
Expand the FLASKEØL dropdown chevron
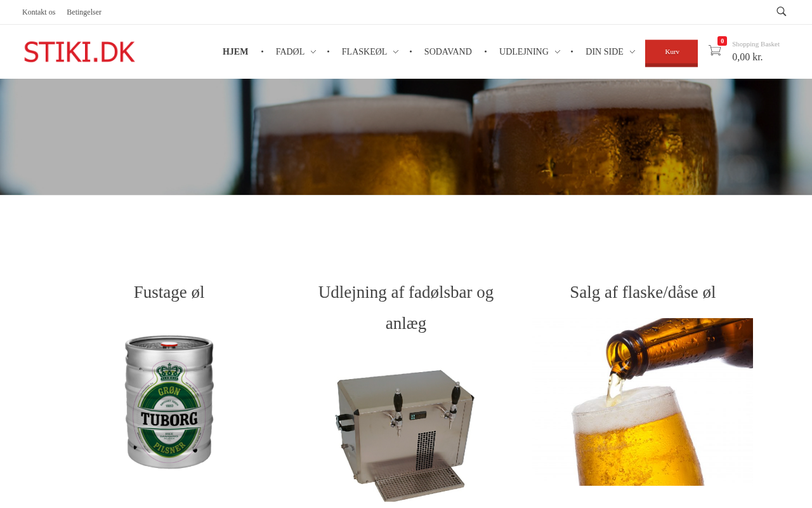point(395,52)
